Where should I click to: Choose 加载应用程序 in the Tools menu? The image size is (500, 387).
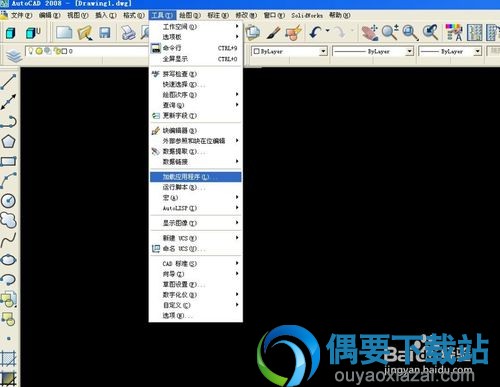[x=196, y=177]
